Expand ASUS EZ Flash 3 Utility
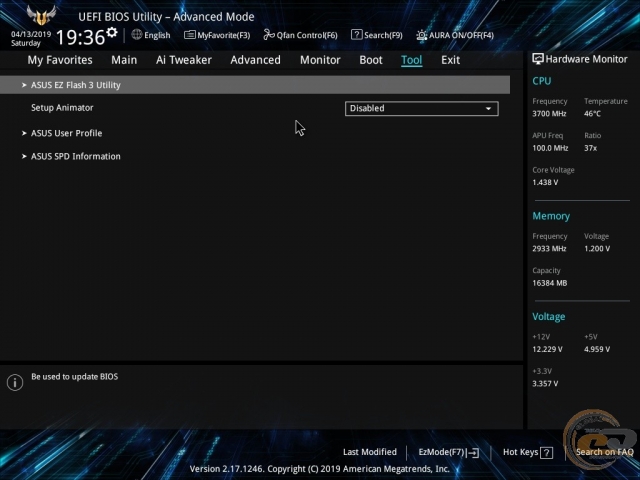640x480 pixels. point(255,85)
